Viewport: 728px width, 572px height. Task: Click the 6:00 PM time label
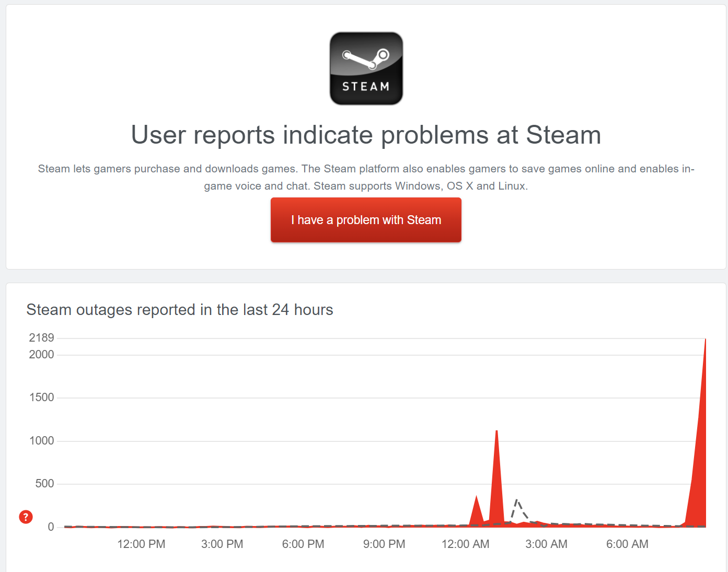(303, 544)
